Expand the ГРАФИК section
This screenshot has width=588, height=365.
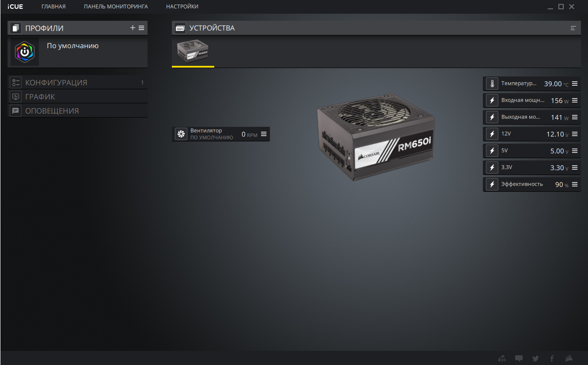click(78, 97)
